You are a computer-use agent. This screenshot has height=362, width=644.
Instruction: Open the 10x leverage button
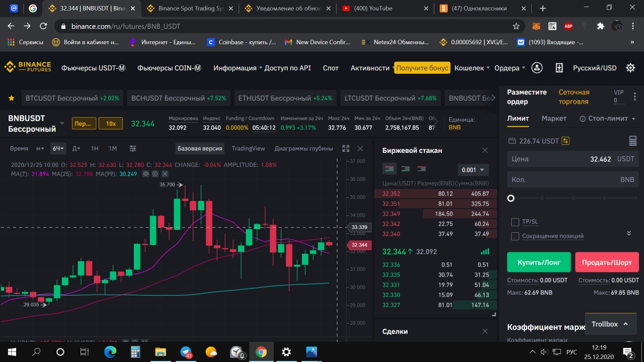[111, 123]
